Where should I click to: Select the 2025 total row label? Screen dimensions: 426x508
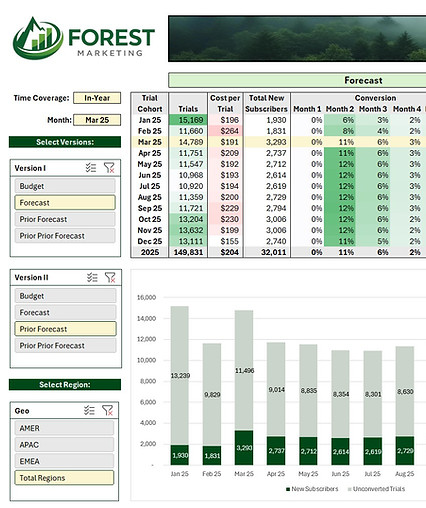[x=150, y=252]
